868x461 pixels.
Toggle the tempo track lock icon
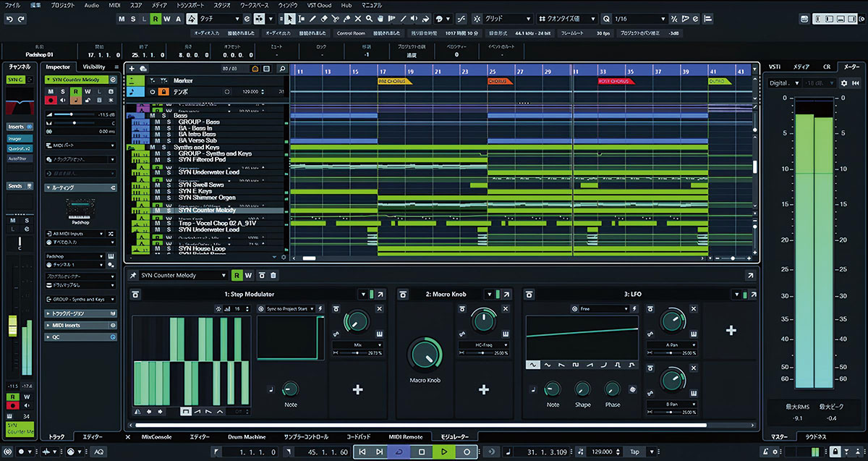click(x=163, y=92)
